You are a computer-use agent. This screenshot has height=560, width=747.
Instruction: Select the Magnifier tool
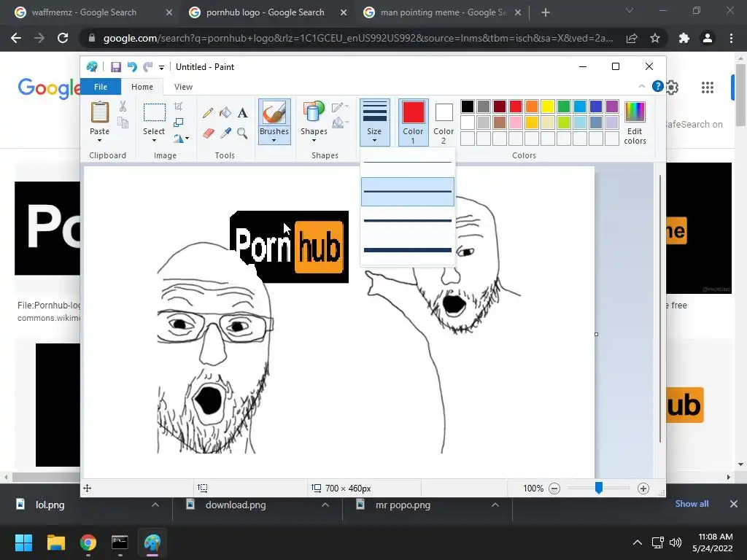tap(242, 133)
